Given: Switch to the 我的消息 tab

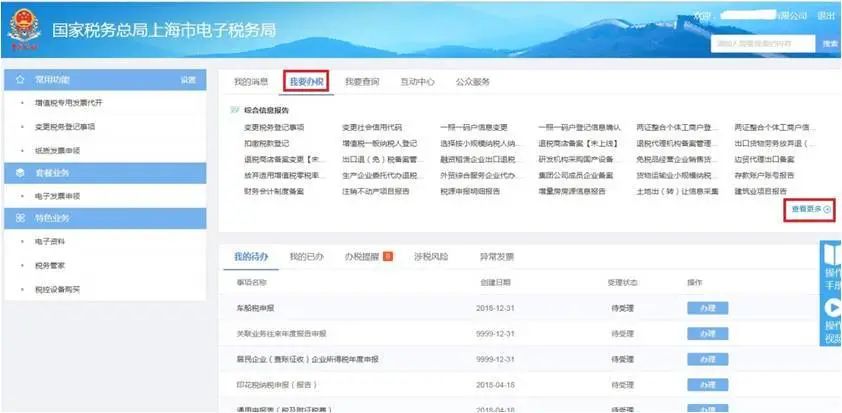Looking at the screenshot, I should coord(251,82).
